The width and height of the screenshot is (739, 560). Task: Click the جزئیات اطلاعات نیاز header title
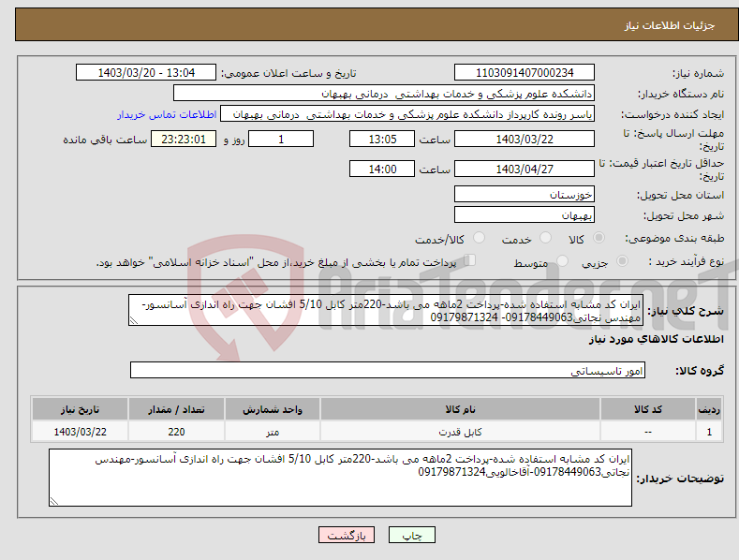[670, 25]
